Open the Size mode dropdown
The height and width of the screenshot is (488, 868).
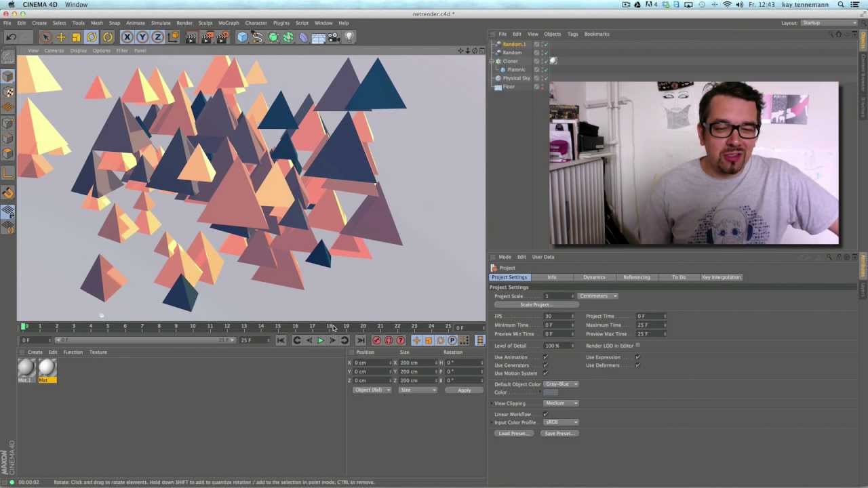tap(418, 390)
